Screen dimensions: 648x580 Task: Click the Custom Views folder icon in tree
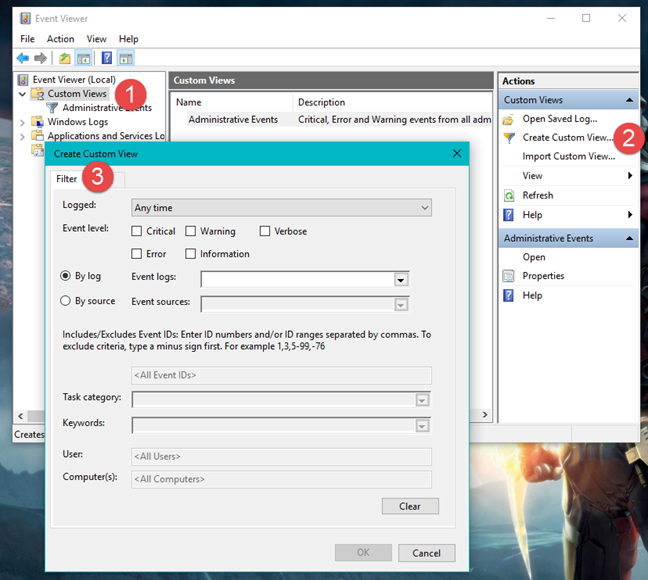(x=38, y=94)
